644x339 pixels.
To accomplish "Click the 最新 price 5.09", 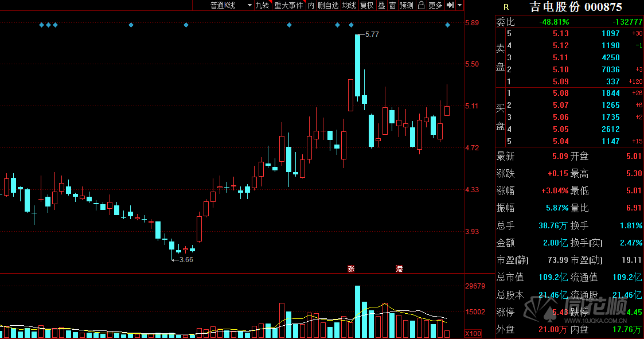I will [x=560, y=156].
